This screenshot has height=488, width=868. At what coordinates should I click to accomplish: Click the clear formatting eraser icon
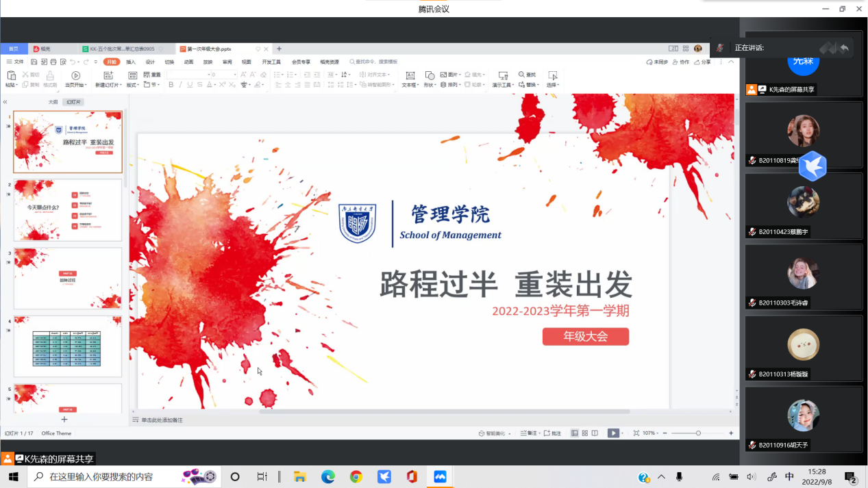click(263, 75)
